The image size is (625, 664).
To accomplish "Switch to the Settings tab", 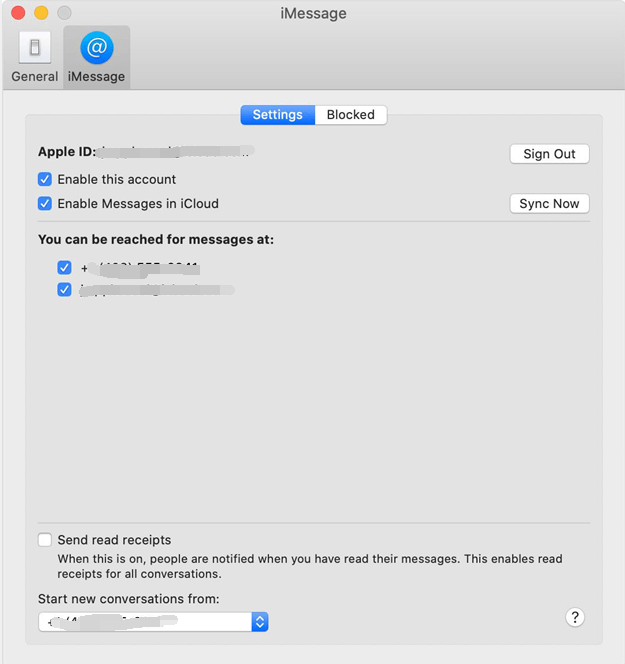I will 278,115.
